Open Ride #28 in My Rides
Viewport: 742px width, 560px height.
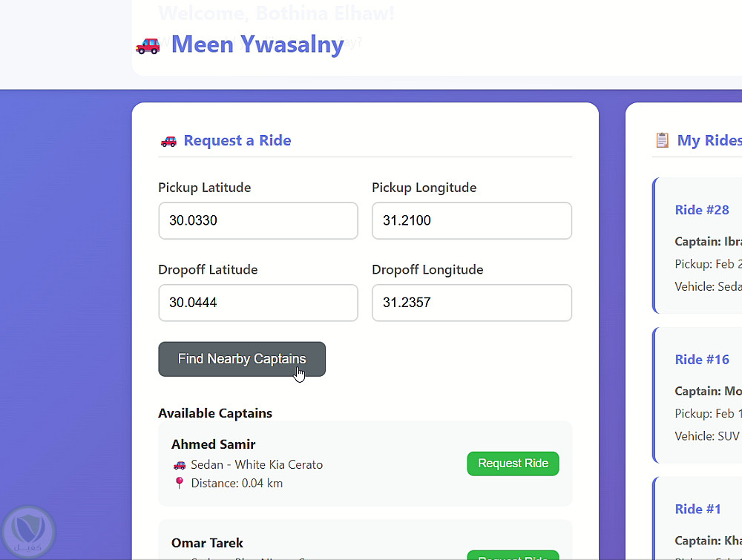(x=702, y=210)
